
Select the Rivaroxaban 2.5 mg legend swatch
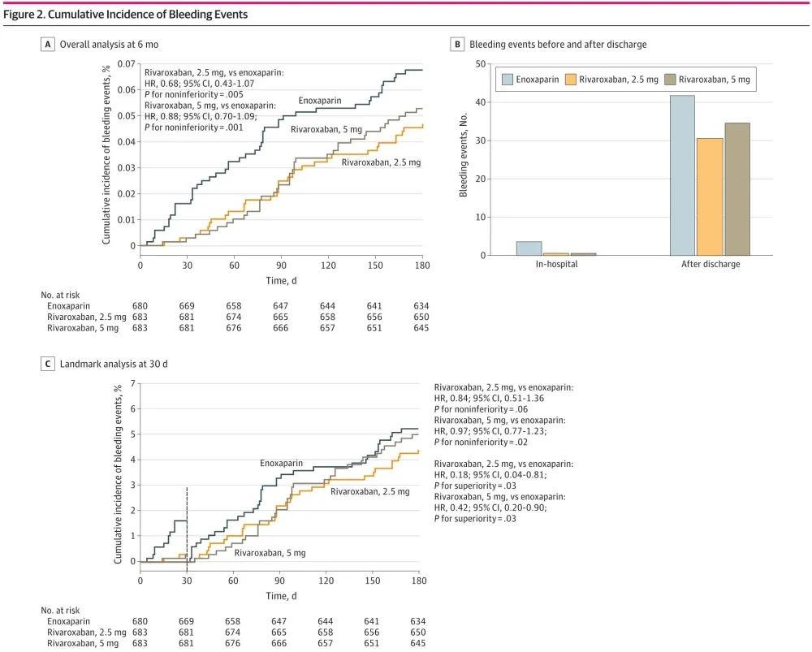click(571, 80)
